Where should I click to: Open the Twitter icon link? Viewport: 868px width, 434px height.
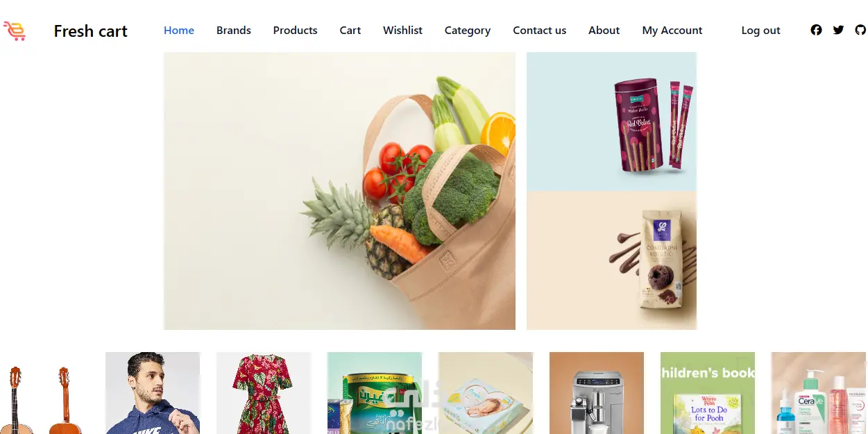click(838, 30)
